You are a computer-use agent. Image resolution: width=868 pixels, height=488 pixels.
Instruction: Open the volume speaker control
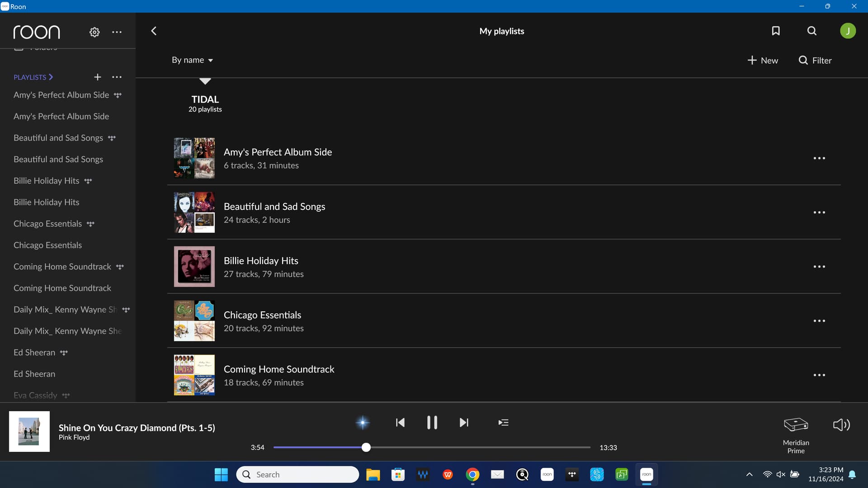click(841, 425)
